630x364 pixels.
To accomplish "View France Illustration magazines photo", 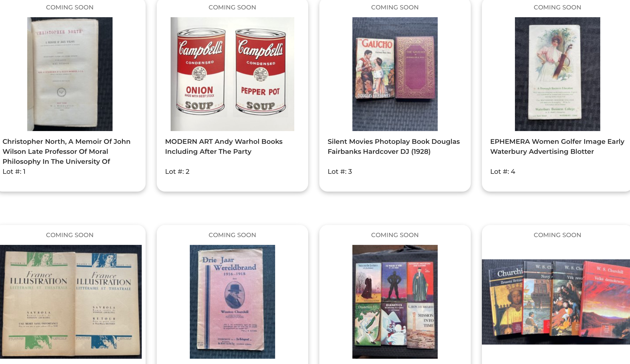I will coord(71,302).
